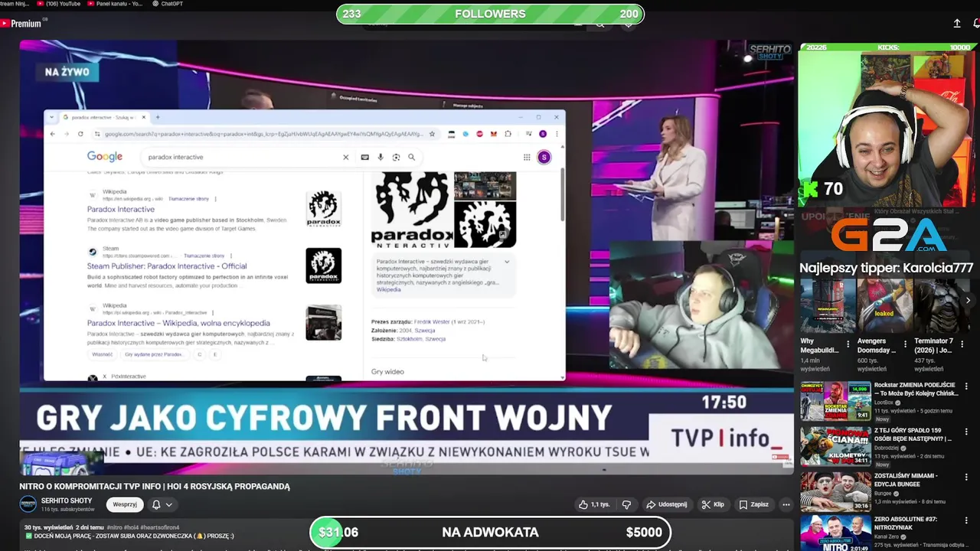Open 'Paradox Interactive – Wikipedia, wolna encyklopedia' result
This screenshot has width=980, height=551.
[x=178, y=323]
